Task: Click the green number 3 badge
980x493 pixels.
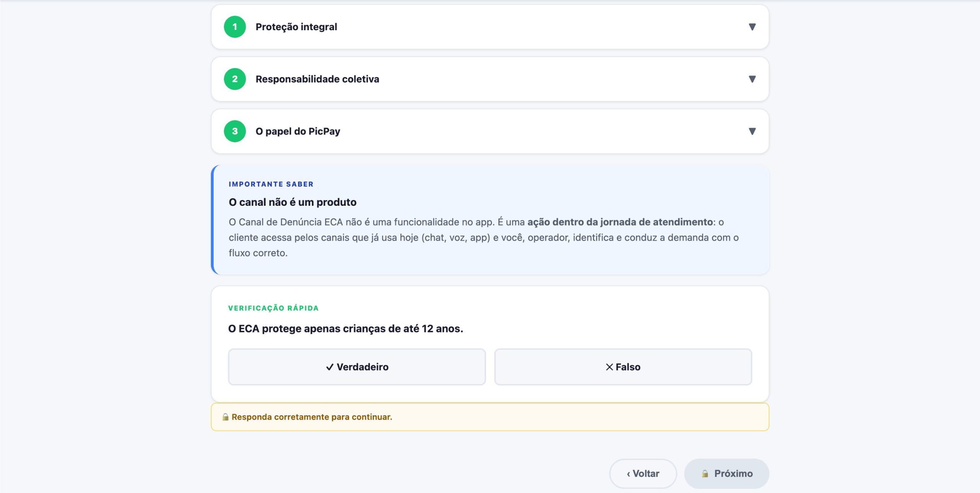Action: coord(235,131)
